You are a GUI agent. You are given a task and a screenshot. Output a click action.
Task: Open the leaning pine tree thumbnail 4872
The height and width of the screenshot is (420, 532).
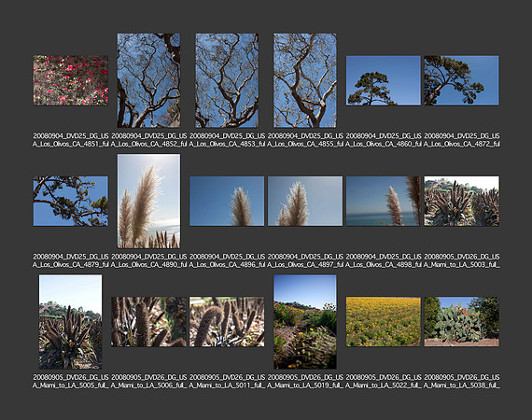(x=461, y=80)
